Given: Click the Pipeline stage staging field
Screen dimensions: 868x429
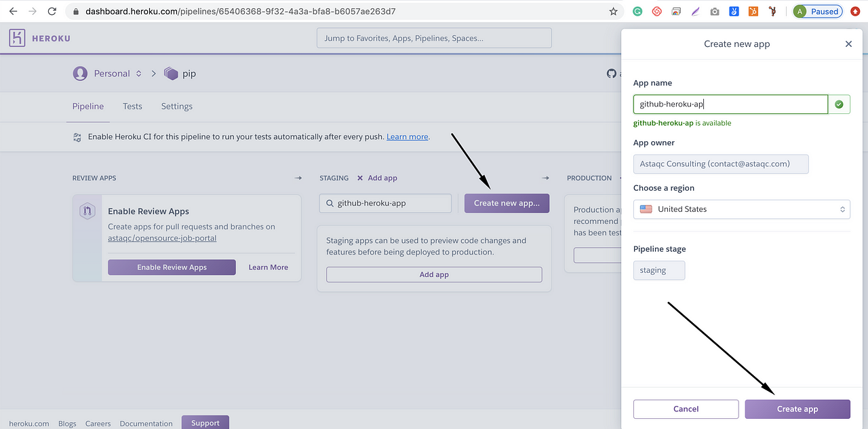Looking at the screenshot, I should 659,270.
